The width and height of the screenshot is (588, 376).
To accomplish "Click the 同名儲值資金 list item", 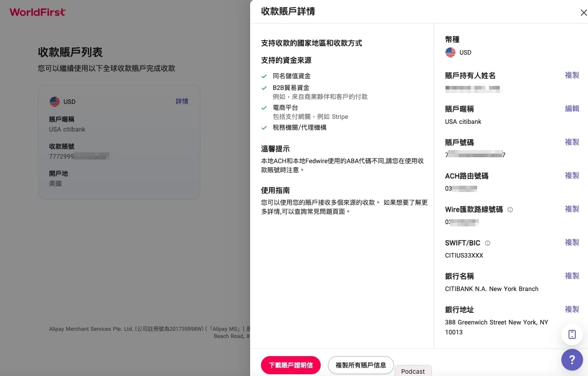I will (x=292, y=76).
